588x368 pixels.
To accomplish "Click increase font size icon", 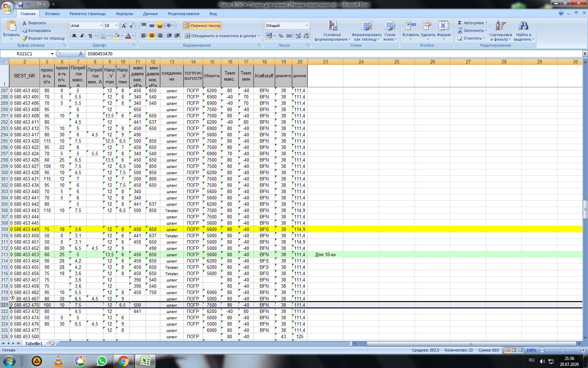I will (124, 26).
